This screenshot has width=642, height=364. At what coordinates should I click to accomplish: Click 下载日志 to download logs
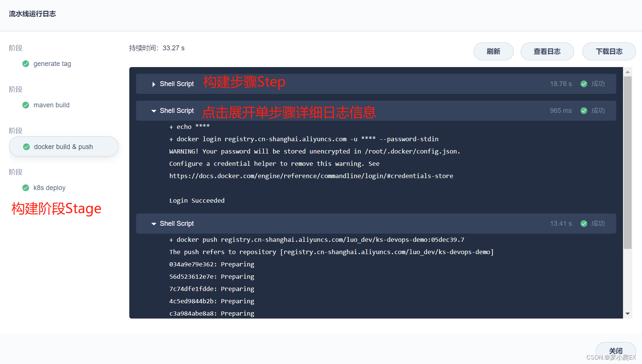[x=608, y=51]
